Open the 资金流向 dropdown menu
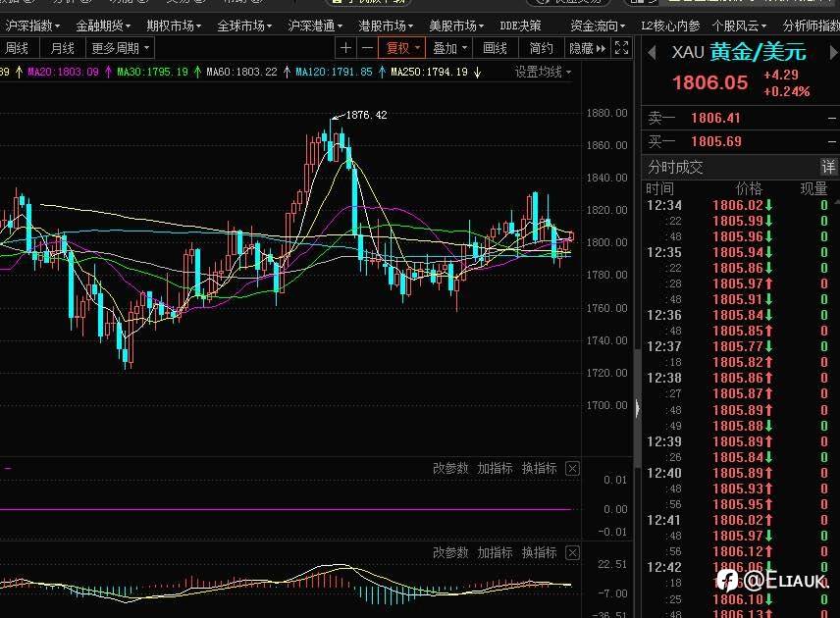Viewport: 840px width, 618px height. click(x=598, y=26)
